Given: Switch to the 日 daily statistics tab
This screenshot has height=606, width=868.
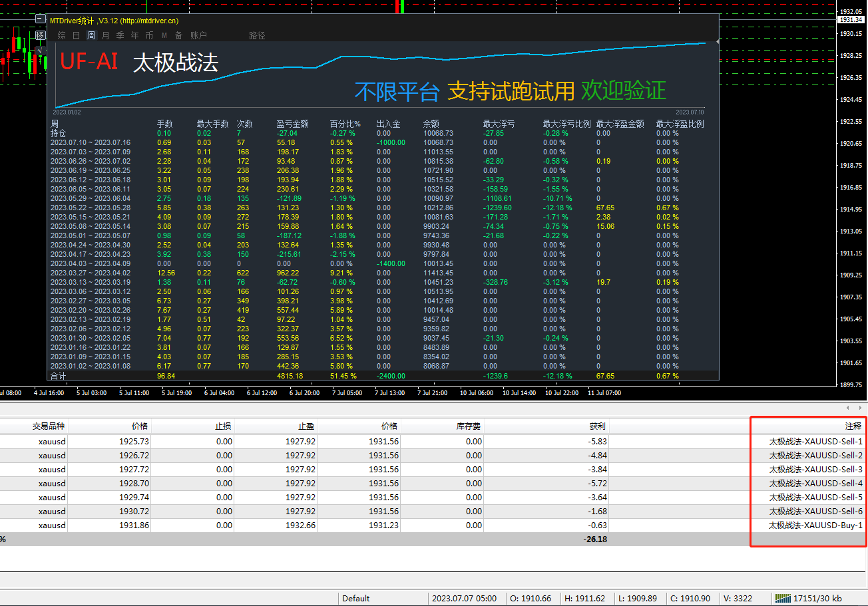Looking at the screenshot, I should coord(77,35).
